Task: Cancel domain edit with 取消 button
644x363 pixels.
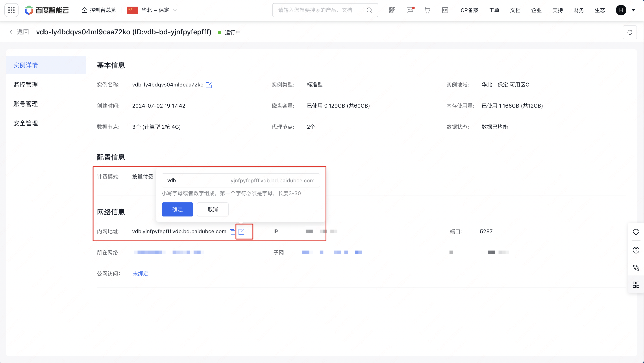Action: tap(213, 209)
